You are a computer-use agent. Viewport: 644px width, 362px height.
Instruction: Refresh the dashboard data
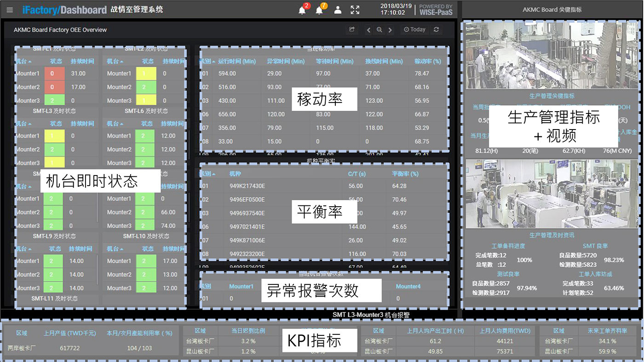pos(436,29)
